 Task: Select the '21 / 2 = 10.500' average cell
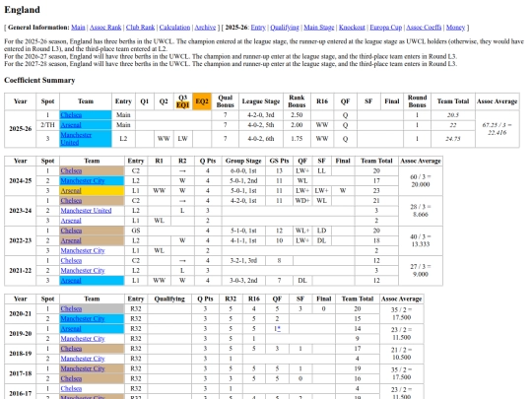(x=401, y=354)
